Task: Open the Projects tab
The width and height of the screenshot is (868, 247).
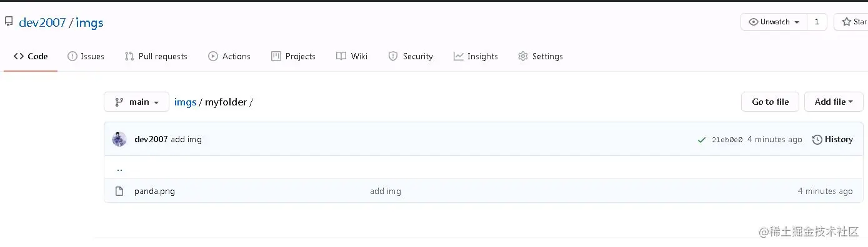Action: pos(293,56)
